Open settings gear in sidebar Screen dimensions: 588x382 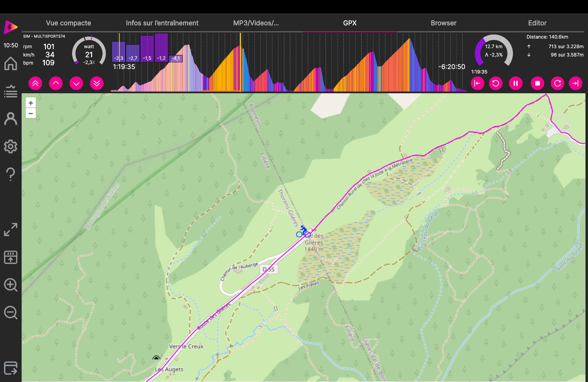(x=11, y=146)
